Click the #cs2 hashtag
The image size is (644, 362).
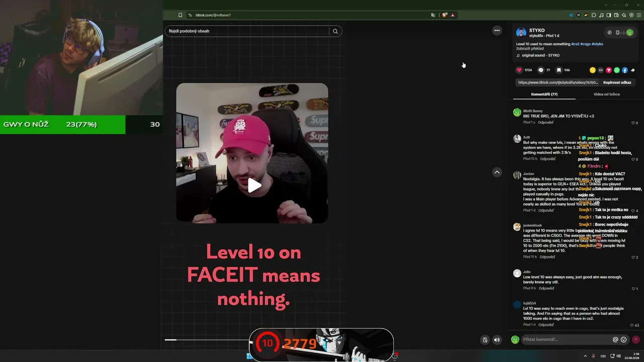[575, 44]
